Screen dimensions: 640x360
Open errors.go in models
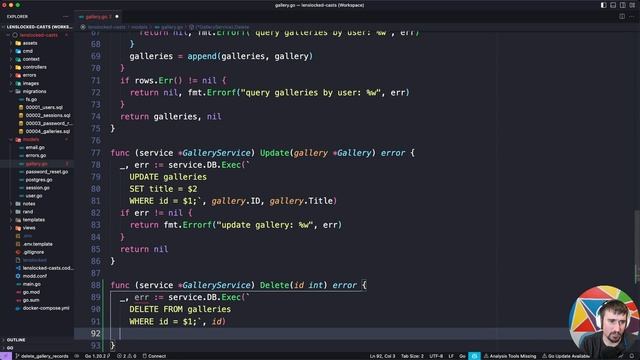click(x=36, y=156)
